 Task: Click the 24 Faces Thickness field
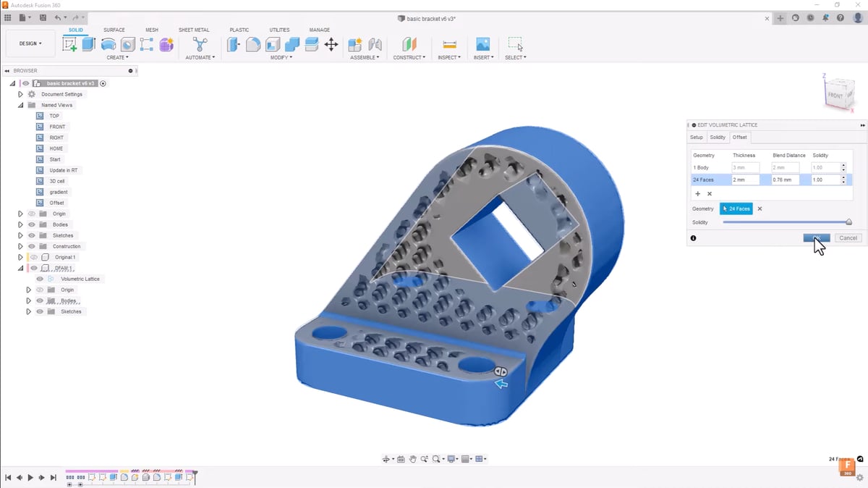(746, 180)
